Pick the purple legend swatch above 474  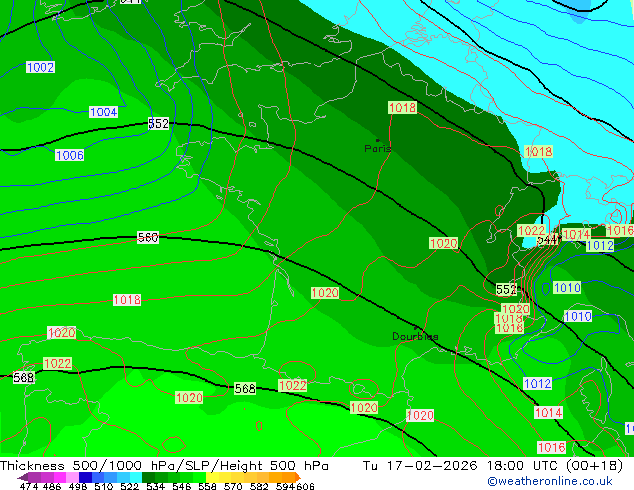tap(34, 477)
